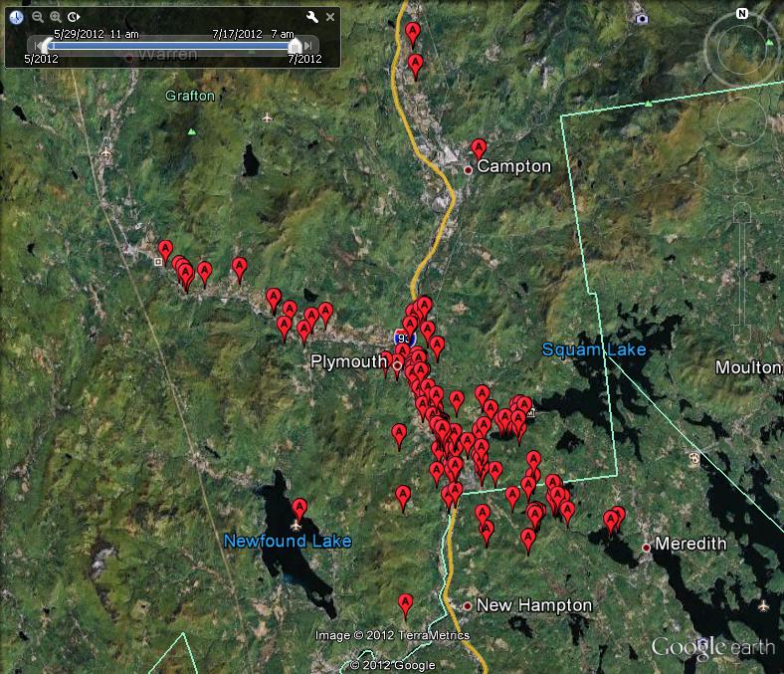Reset north using the N compass button
This screenshot has height=674, width=784.
(x=742, y=14)
